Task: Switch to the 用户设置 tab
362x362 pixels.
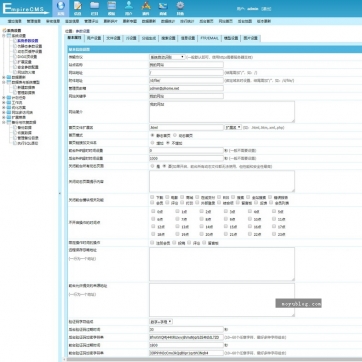Action: tap(94, 38)
